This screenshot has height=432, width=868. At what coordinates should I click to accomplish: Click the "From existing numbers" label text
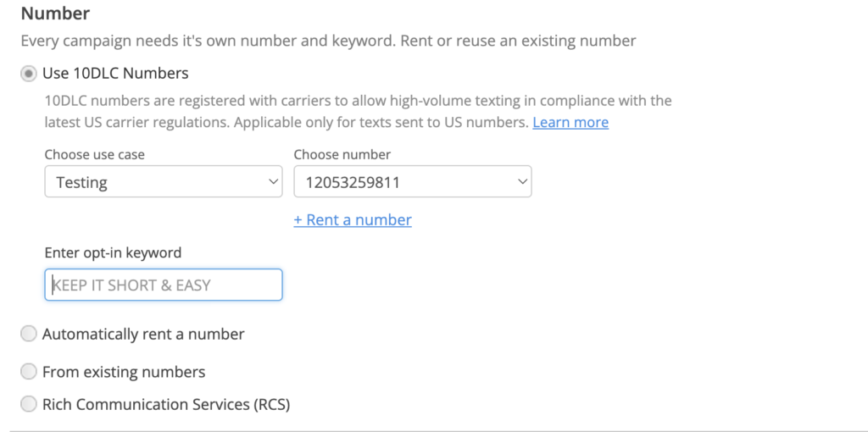[x=124, y=372]
